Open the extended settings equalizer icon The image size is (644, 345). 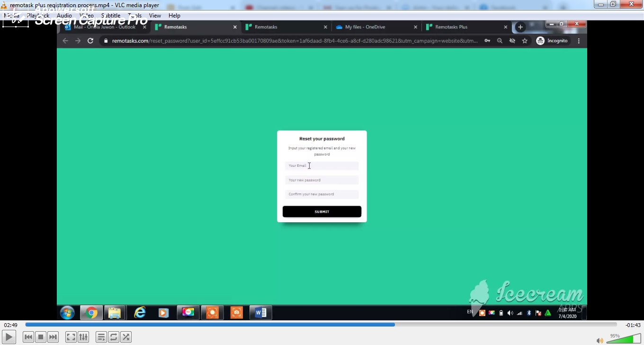[83, 336]
